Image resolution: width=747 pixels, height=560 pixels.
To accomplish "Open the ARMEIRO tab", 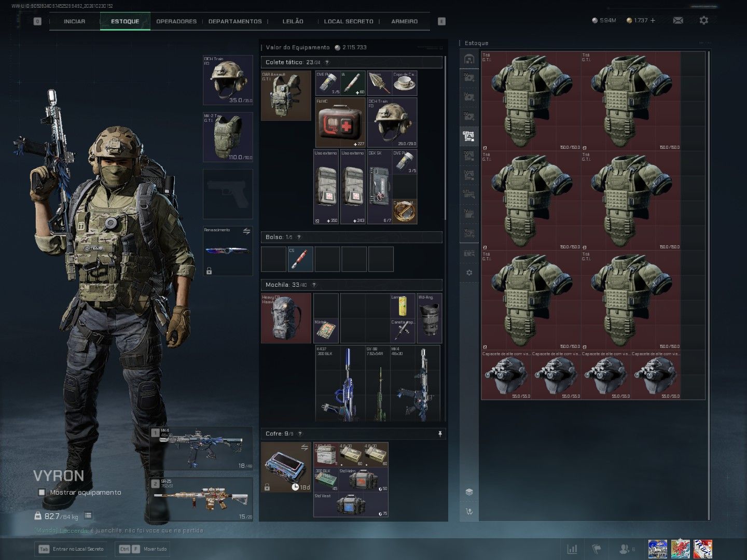I will tap(405, 21).
